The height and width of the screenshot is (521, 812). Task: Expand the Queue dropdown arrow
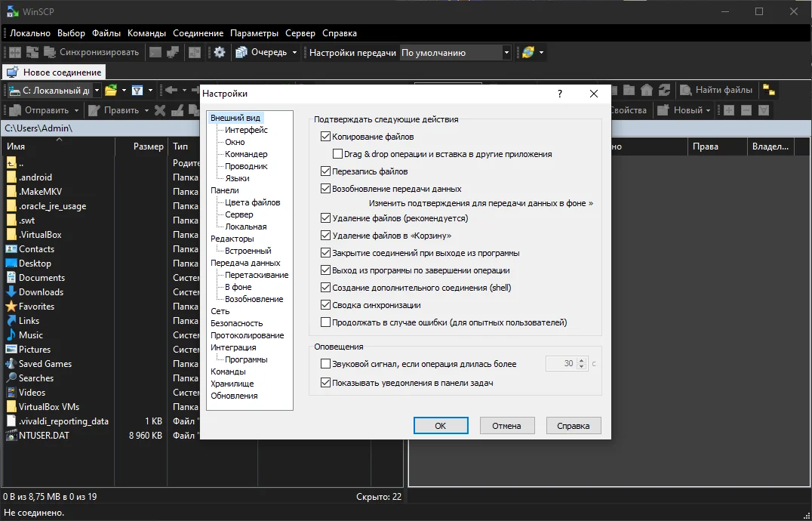(x=294, y=52)
